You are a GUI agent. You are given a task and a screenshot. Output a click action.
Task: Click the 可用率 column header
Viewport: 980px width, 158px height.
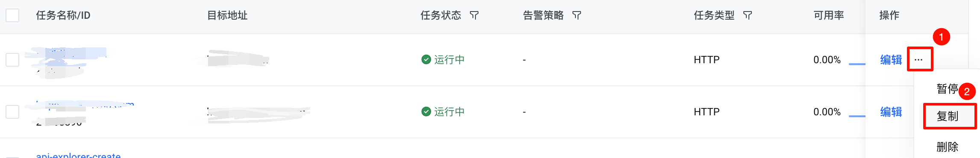click(x=829, y=15)
